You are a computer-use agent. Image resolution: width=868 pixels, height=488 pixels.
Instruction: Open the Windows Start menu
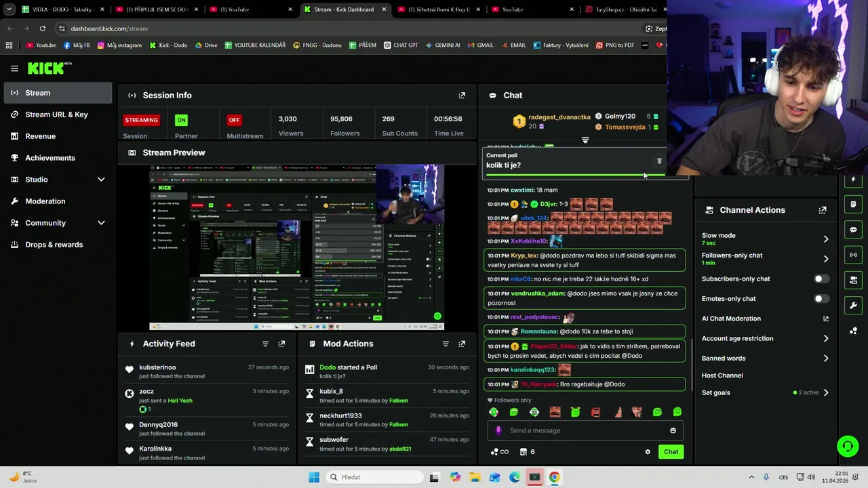pyautogui.click(x=313, y=477)
